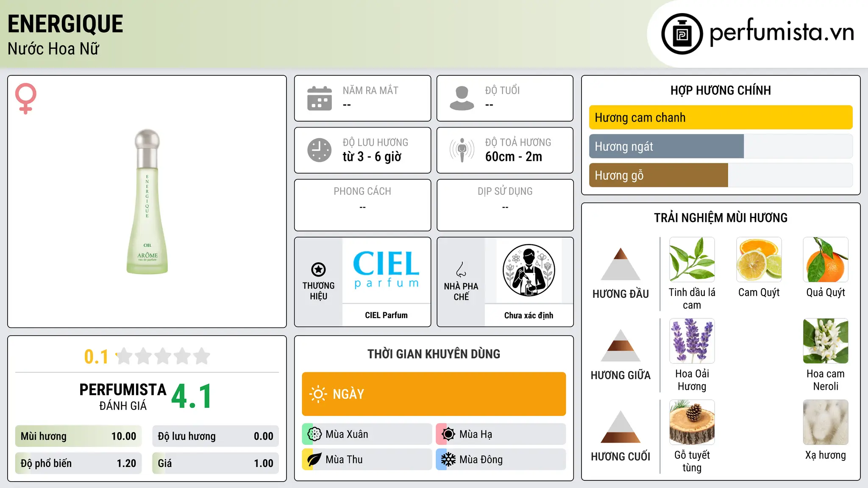Select the Mùa Thu season bar
This screenshot has height=488, width=868.
click(x=367, y=460)
